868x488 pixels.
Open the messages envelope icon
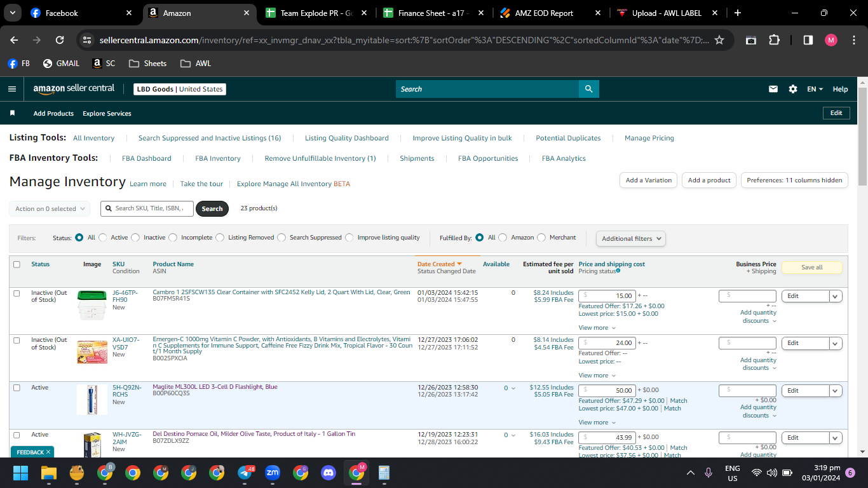pyautogui.click(x=773, y=89)
